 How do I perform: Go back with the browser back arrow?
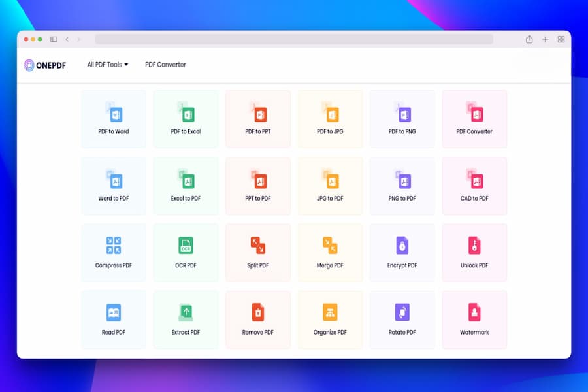click(67, 39)
